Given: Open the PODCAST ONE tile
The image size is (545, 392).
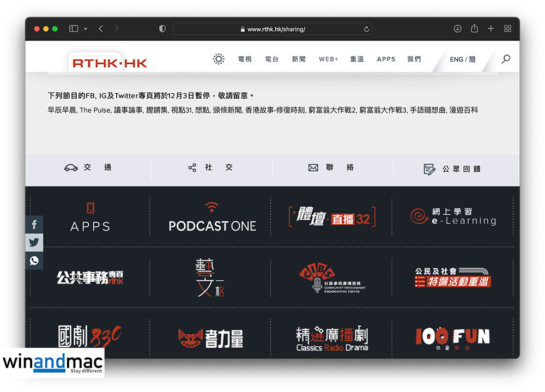Looking at the screenshot, I should click(x=212, y=217).
